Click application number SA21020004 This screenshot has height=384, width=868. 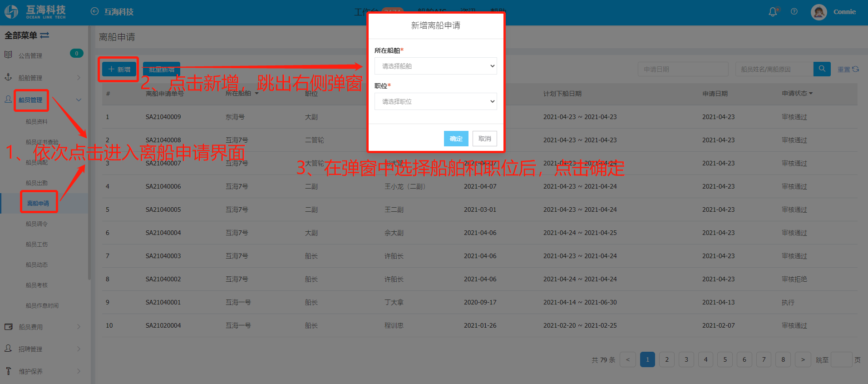coord(163,325)
